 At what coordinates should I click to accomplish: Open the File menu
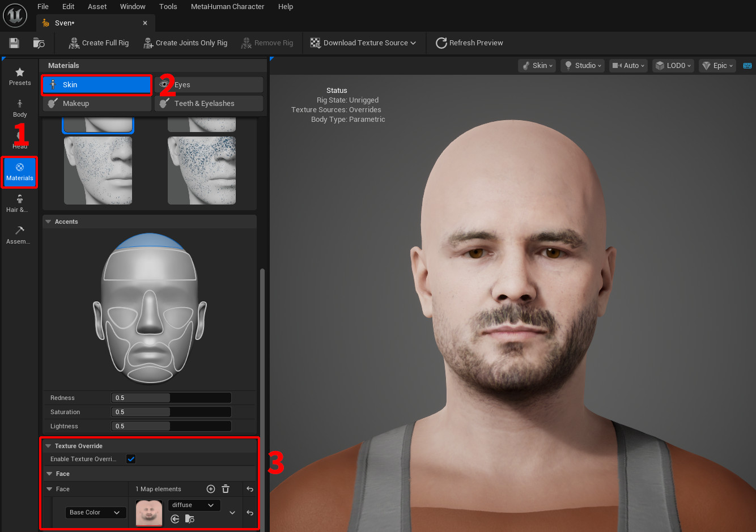[x=43, y=7]
